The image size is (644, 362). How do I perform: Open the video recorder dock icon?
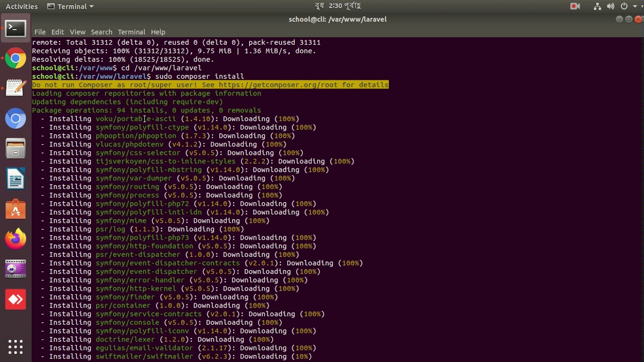[16, 269]
